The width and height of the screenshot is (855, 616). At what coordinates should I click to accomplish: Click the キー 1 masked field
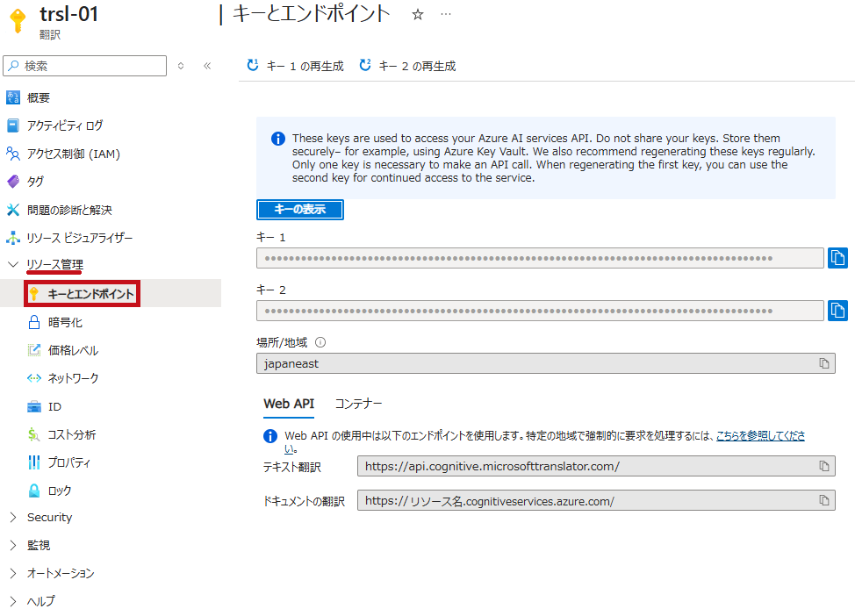[540, 258]
